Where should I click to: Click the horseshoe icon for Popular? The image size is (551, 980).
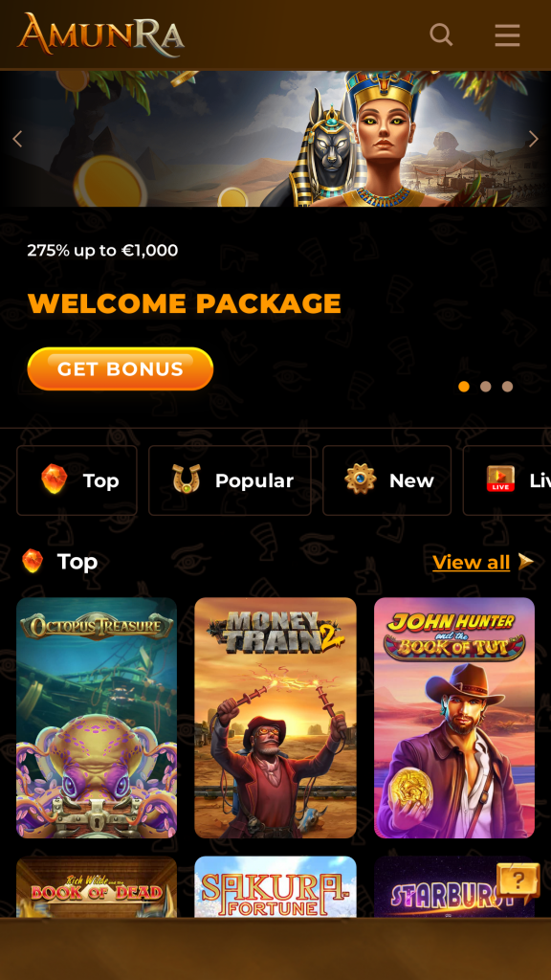click(187, 479)
